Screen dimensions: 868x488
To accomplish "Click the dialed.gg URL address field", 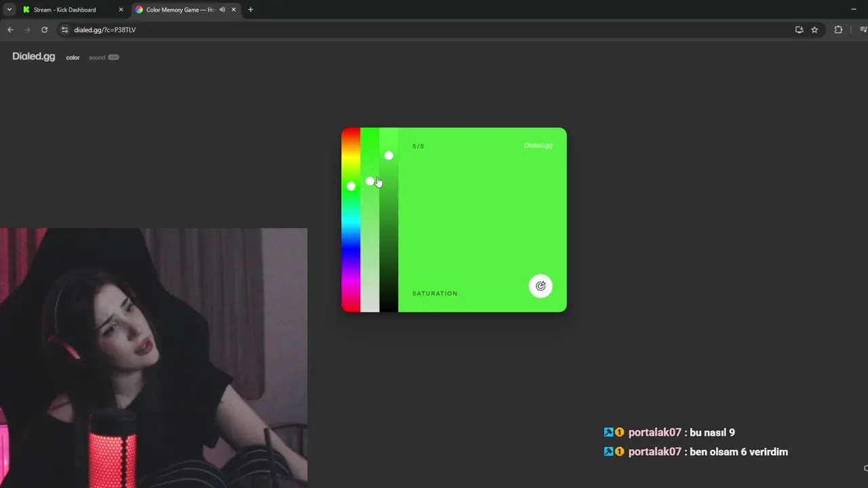I will point(104,30).
